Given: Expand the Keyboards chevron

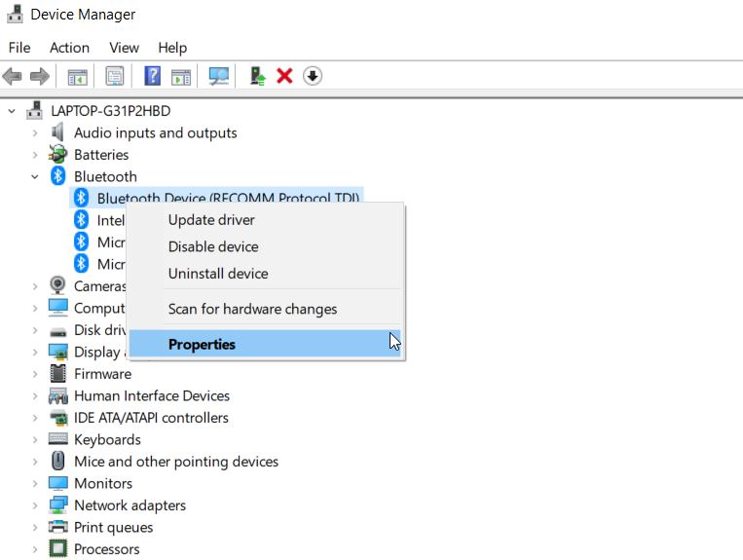Looking at the screenshot, I should (x=35, y=439).
